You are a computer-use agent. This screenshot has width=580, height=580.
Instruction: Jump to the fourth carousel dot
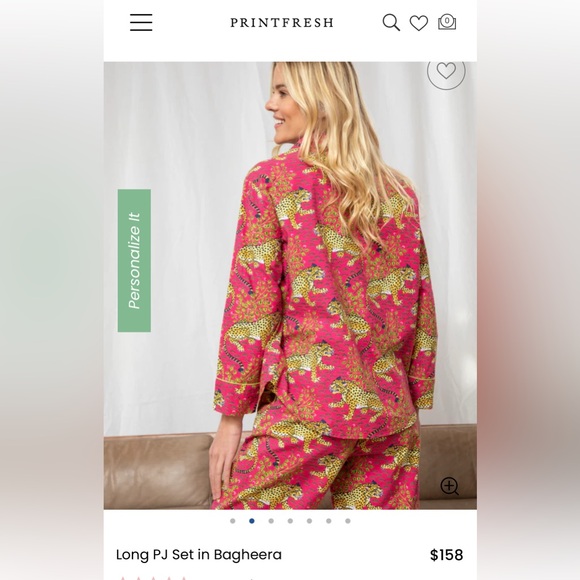click(290, 521)
